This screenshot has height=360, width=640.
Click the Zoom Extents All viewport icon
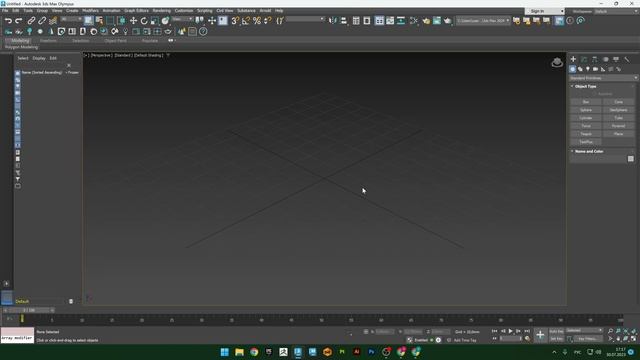633,331
